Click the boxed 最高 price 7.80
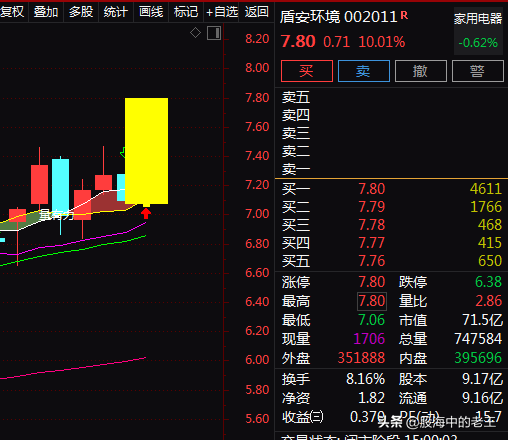Viewport: 508px width, 440px height. (x=372, y=301)
